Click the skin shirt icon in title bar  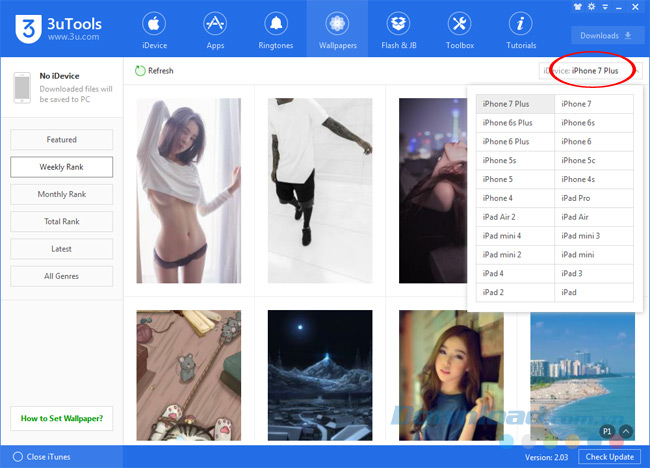[x=577, y=7]
